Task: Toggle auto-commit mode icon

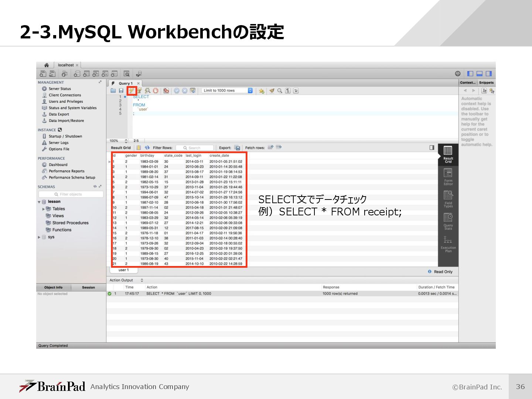Action: (x=192, y=91)
